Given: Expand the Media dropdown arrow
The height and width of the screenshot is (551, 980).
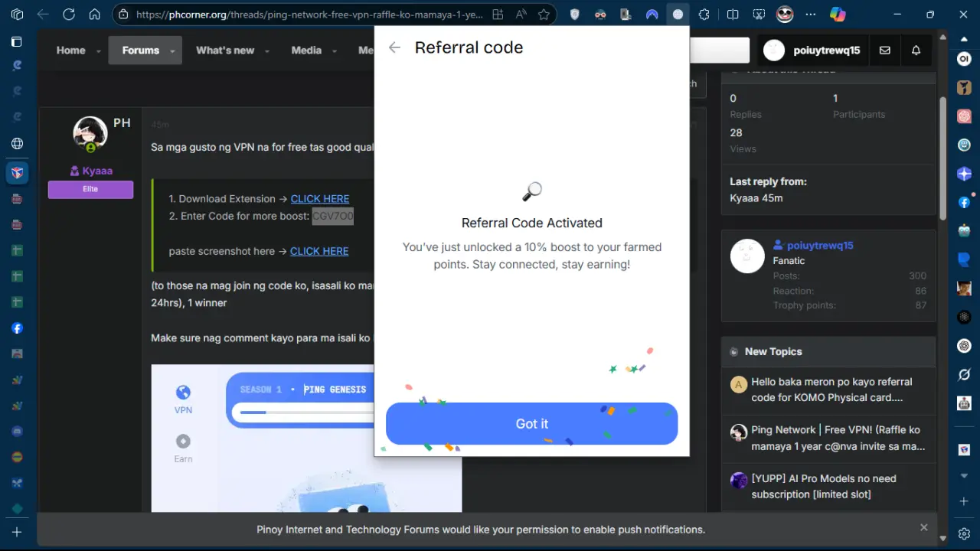Looking at the screenshot, I should (334, 51).
